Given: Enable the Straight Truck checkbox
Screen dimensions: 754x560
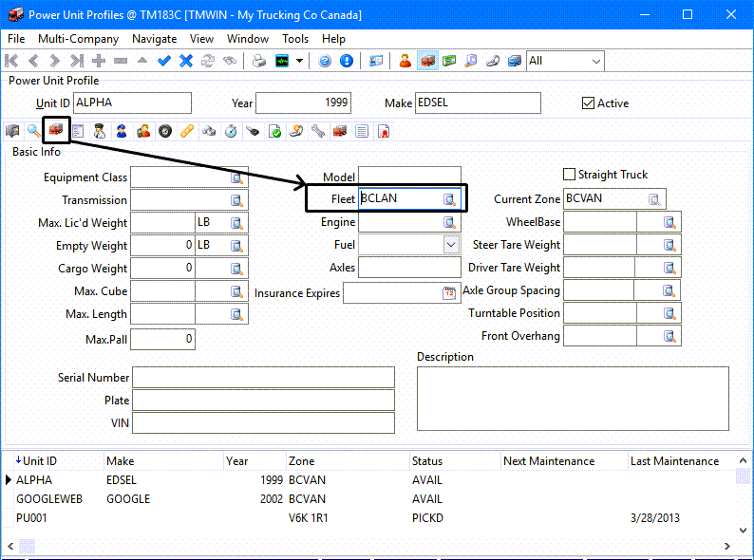Looking at the screenshot, I should 570,175.
